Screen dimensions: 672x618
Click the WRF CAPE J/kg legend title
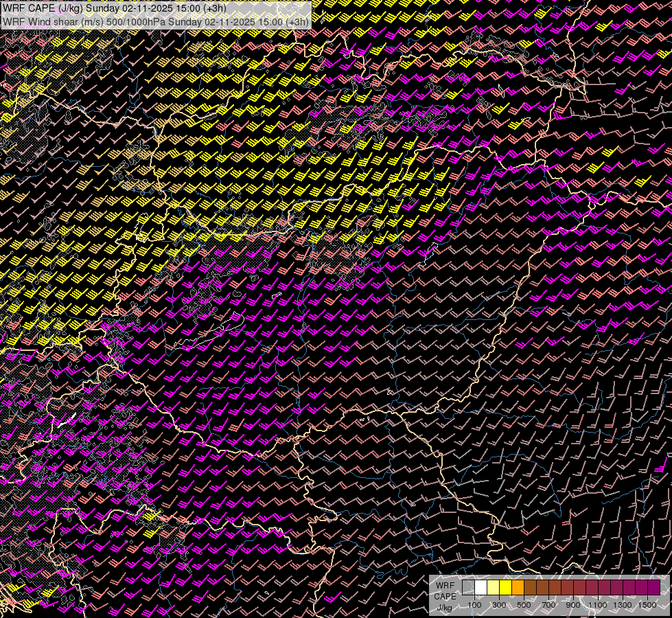coord(445,596)
